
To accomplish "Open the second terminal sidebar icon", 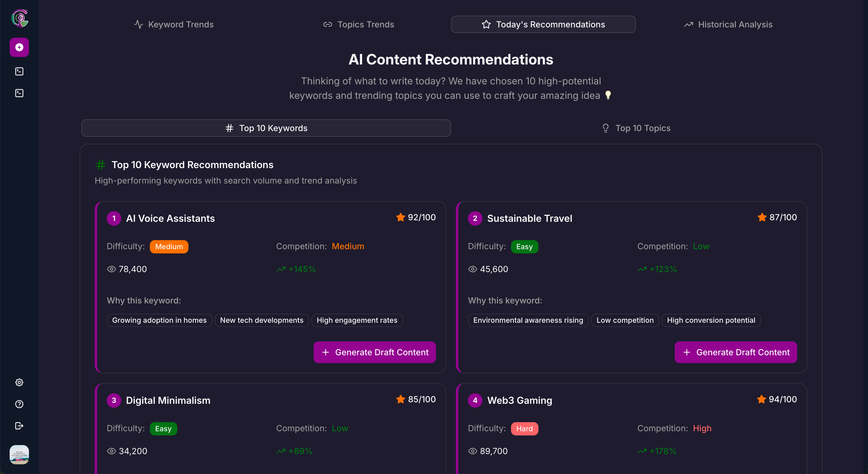I will pyautogui.click(x=19, y=93).
